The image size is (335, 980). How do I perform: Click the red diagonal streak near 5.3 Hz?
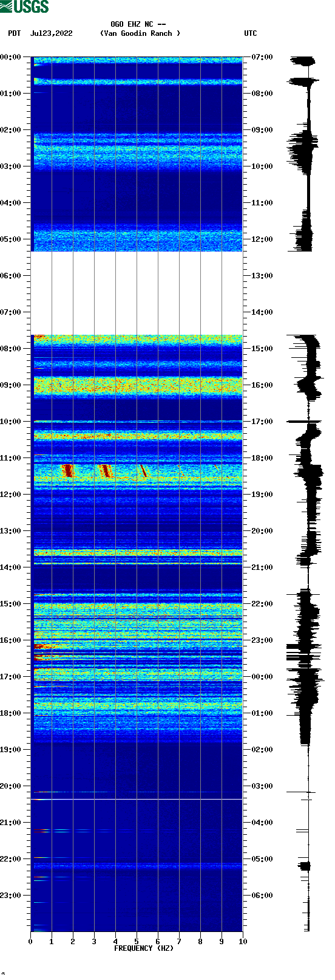[143, 471]
